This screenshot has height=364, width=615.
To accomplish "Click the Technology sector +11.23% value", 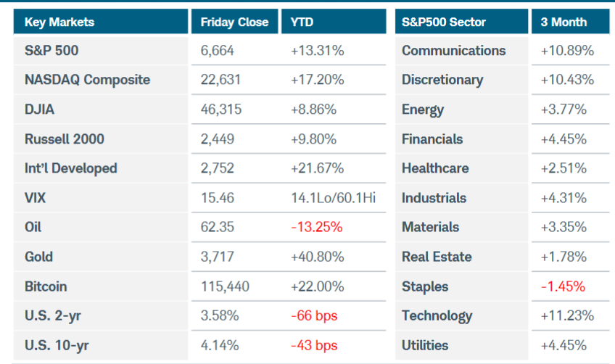I will pyautogui.click(x=567, y=315).
